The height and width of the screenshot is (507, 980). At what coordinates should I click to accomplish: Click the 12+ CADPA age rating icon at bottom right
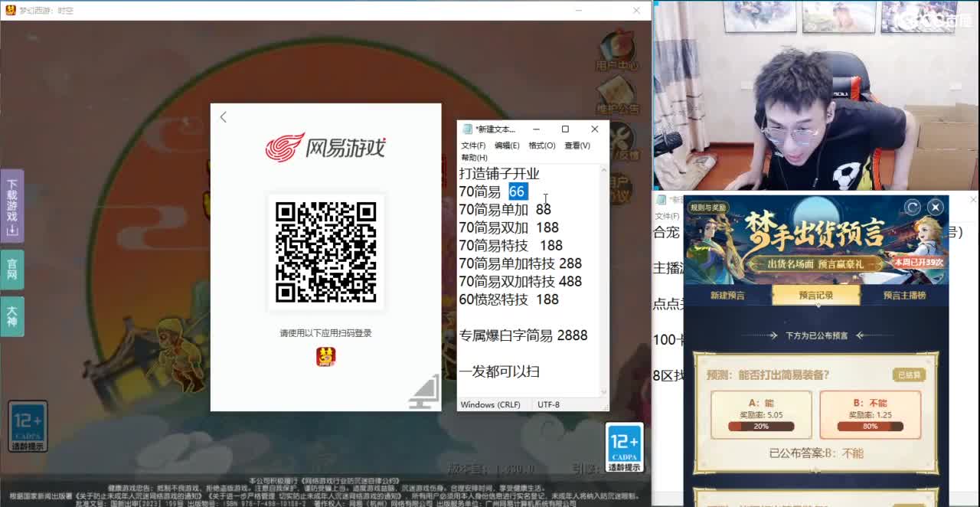tap(624, 448)
